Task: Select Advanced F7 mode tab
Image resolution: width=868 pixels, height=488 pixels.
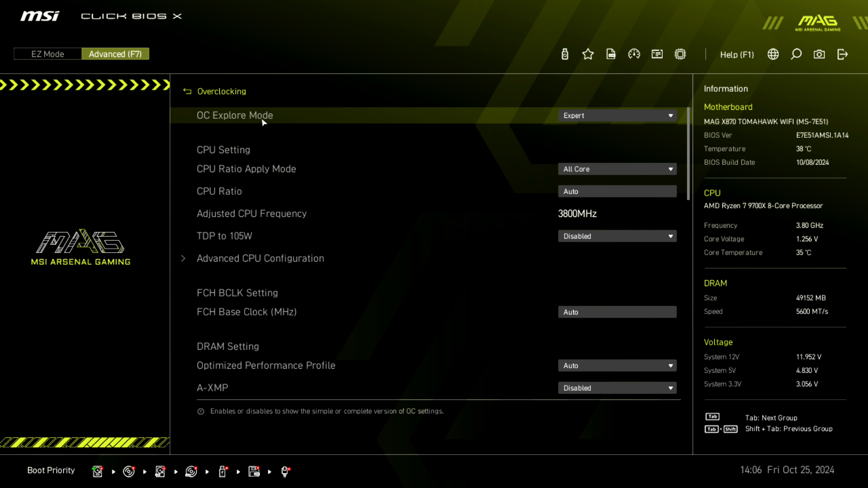Action: click(115, 54)
